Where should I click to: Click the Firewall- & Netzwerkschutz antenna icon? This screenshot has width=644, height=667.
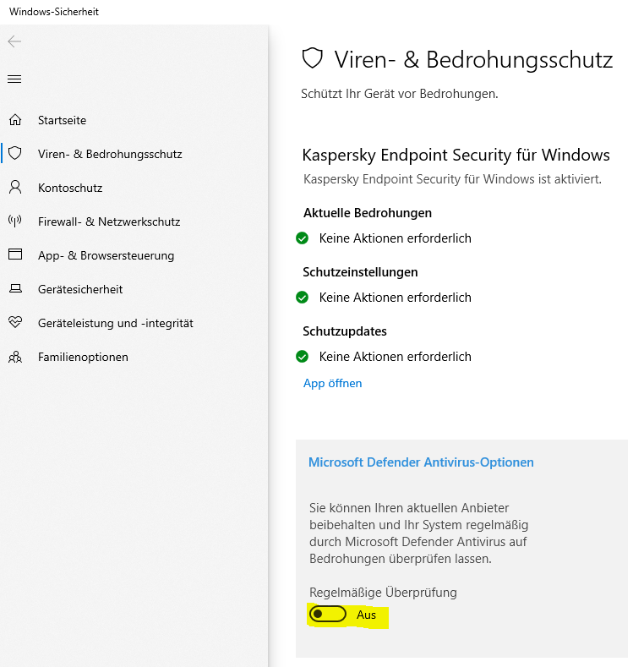click(x=14, y=221)
